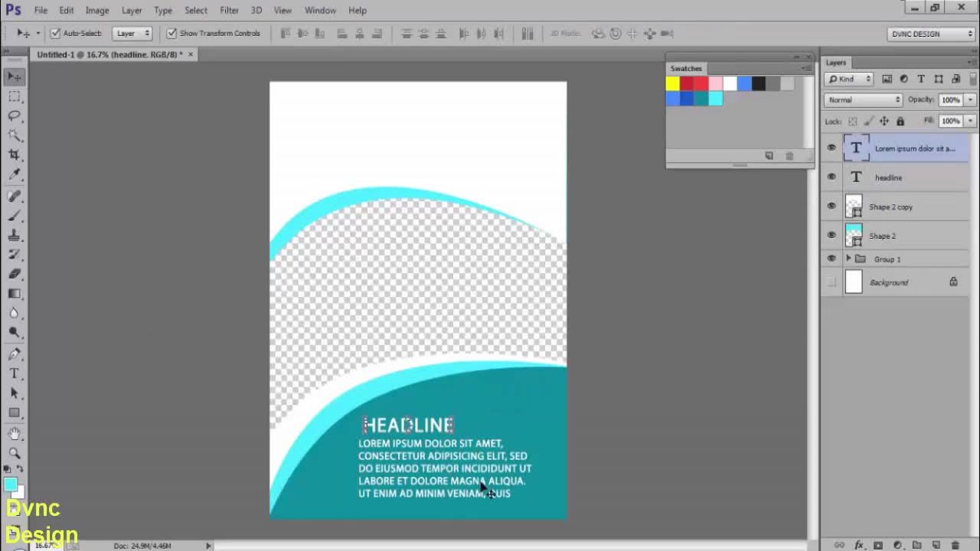The height and width of the screenshot is (551, 980).
Task: Toggle the Auto-Select checkbox
Action: point(55,34)
